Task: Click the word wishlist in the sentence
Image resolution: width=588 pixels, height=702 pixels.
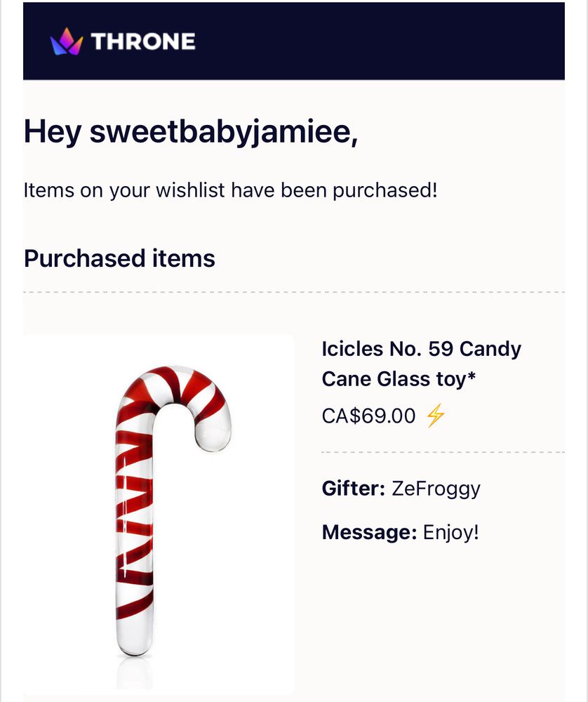Action: pyautogui.click(x=190, y=190)
